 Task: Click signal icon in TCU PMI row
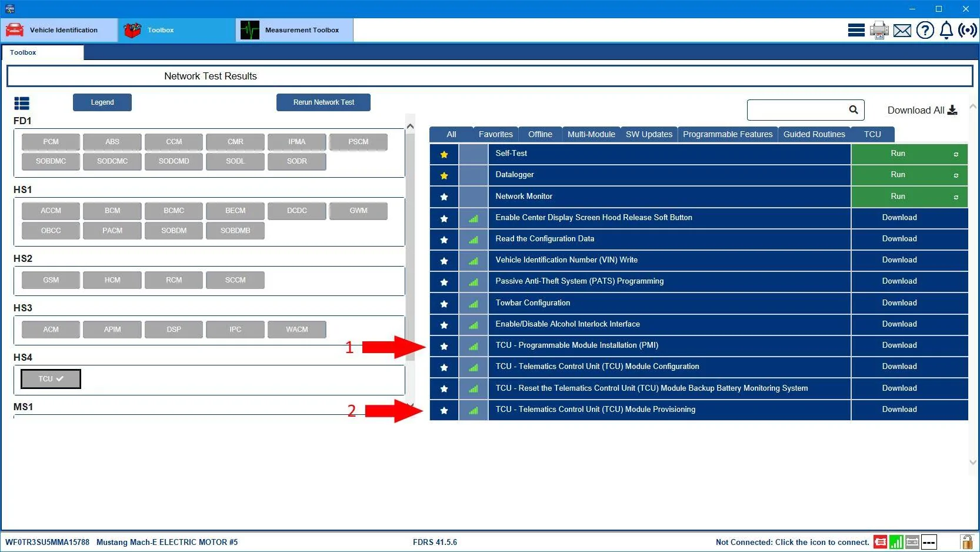pos(474,346)
